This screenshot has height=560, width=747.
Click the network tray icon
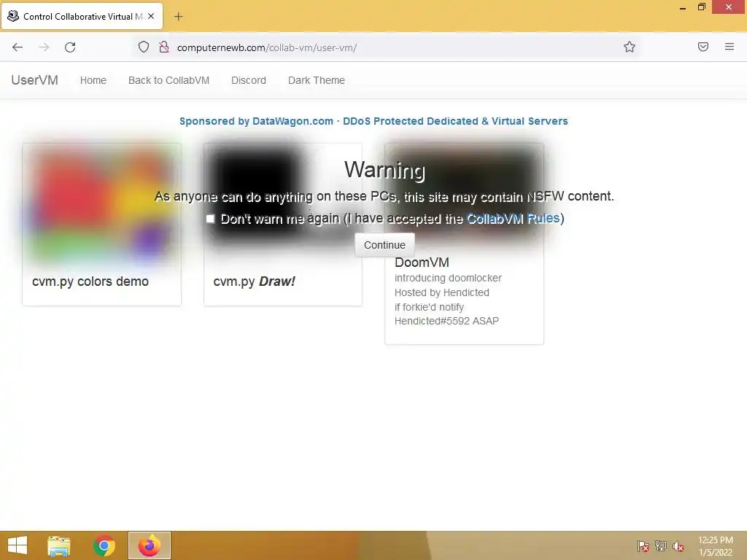click(661, 546)
